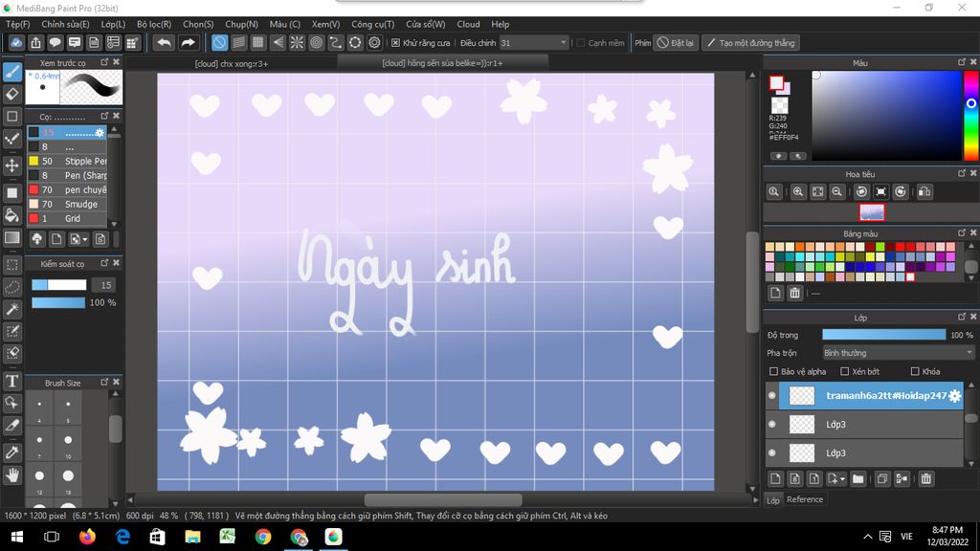Pick a hue on the hue strip

970,116
